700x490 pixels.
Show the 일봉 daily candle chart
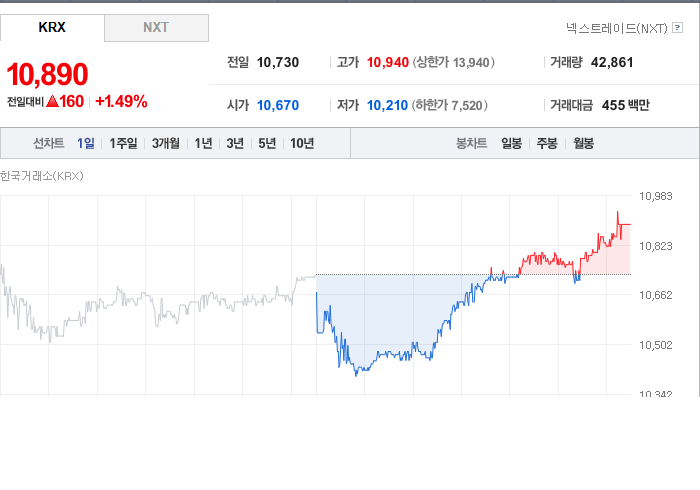pyautogui.click(x=512, y=143)
